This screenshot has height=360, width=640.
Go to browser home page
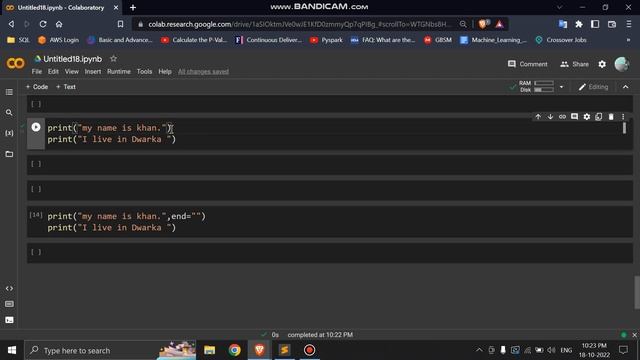[59, 24]
